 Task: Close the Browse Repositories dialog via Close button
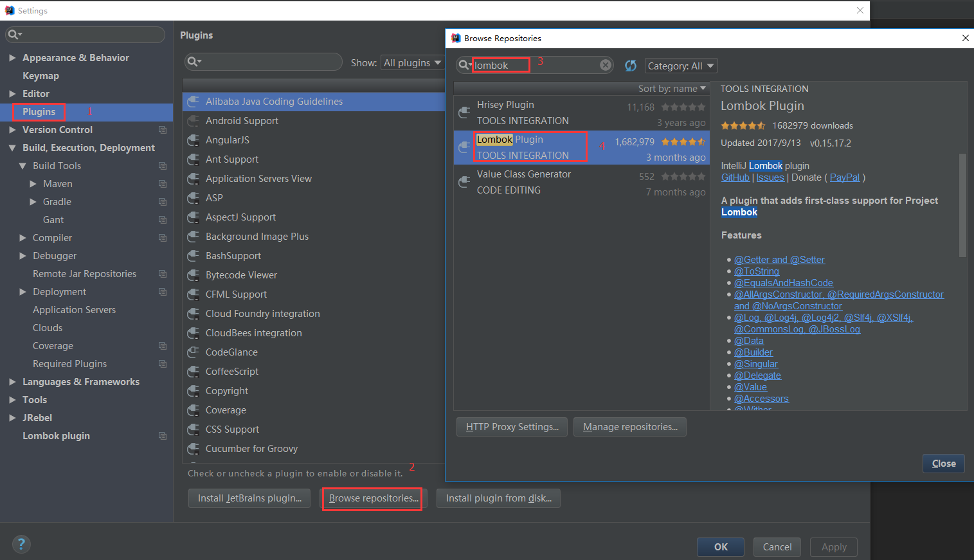click(944, 464)
